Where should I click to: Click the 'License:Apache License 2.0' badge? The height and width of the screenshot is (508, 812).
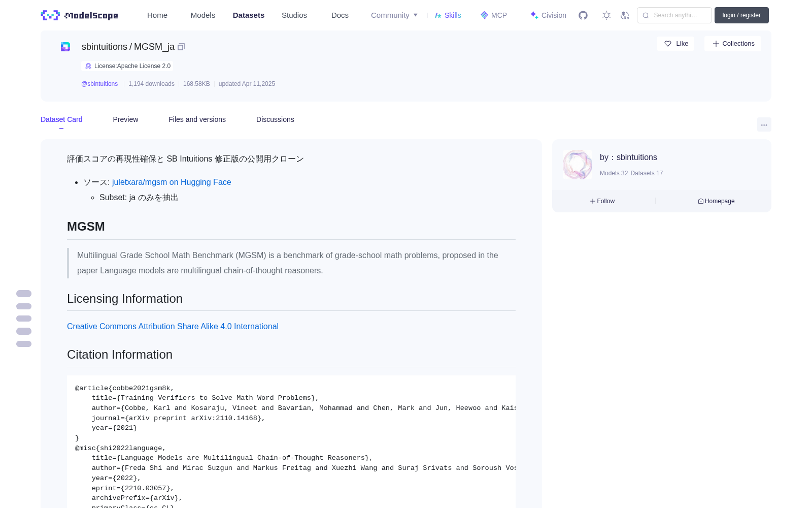point(127,66)
